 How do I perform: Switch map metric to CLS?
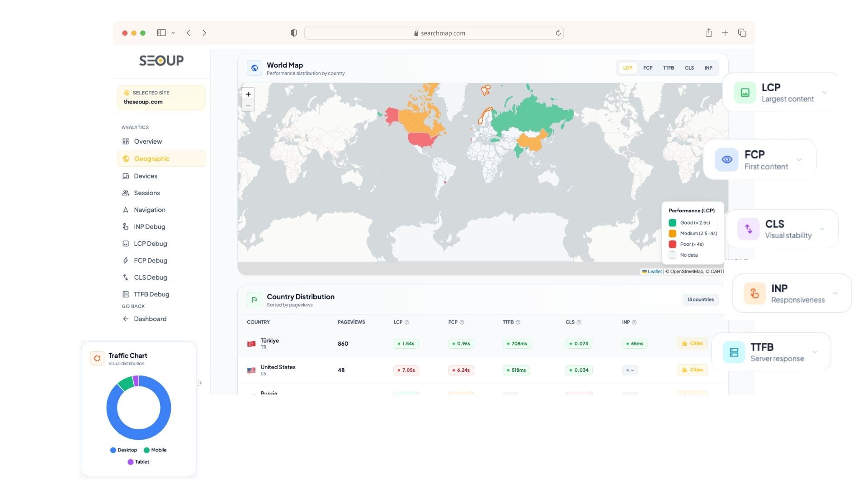689,68
